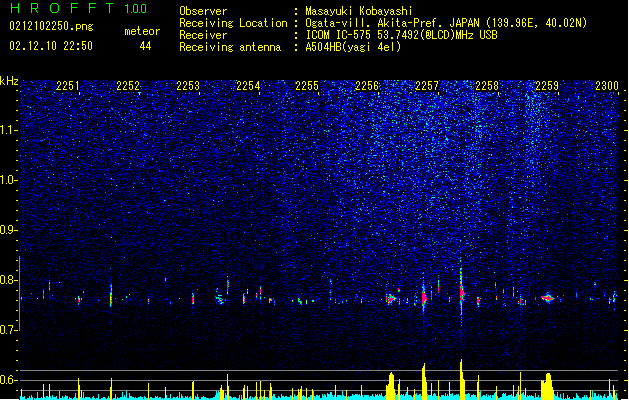Click the 2300 time axis marker
629x400 pixels.
607,86
